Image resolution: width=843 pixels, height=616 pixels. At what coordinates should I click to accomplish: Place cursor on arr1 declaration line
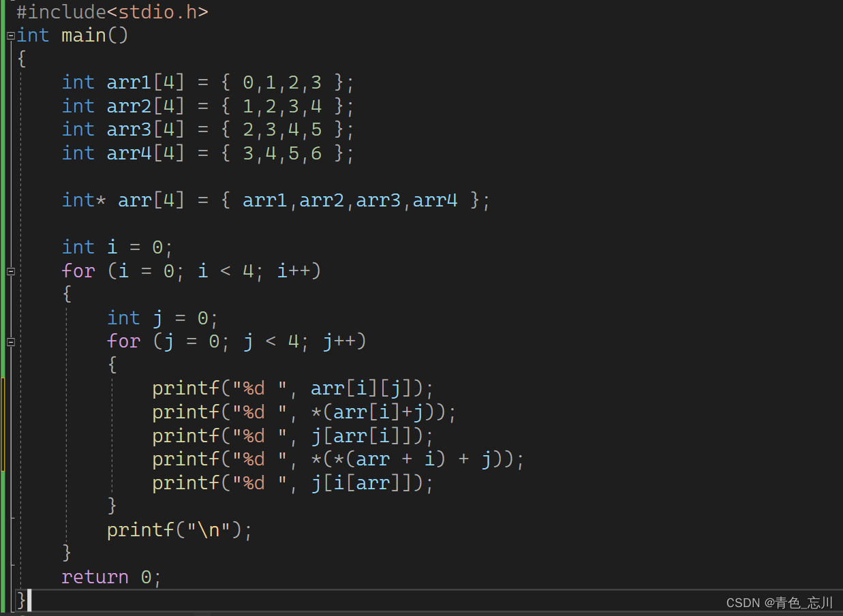[x=209, y=82]
